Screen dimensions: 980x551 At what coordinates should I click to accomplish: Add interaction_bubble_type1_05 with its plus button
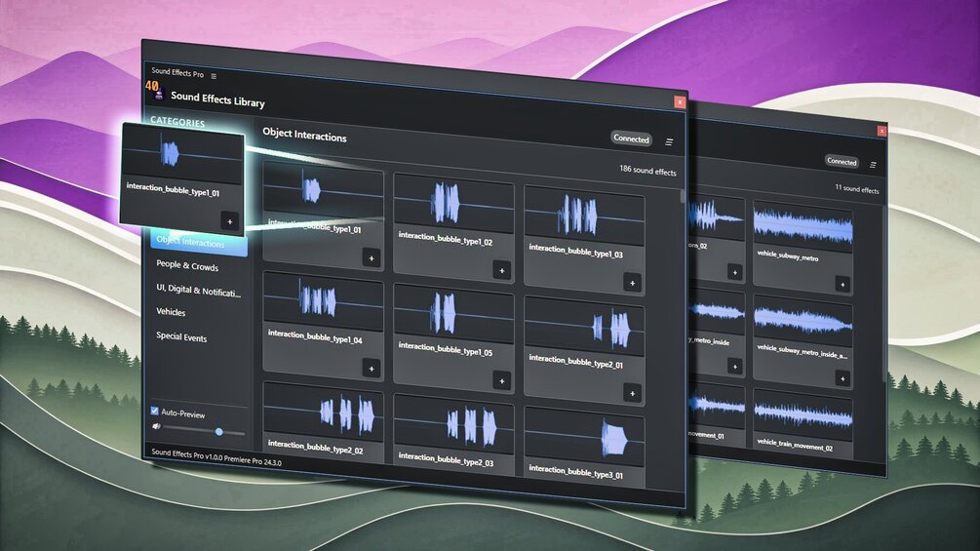(502, 379)
